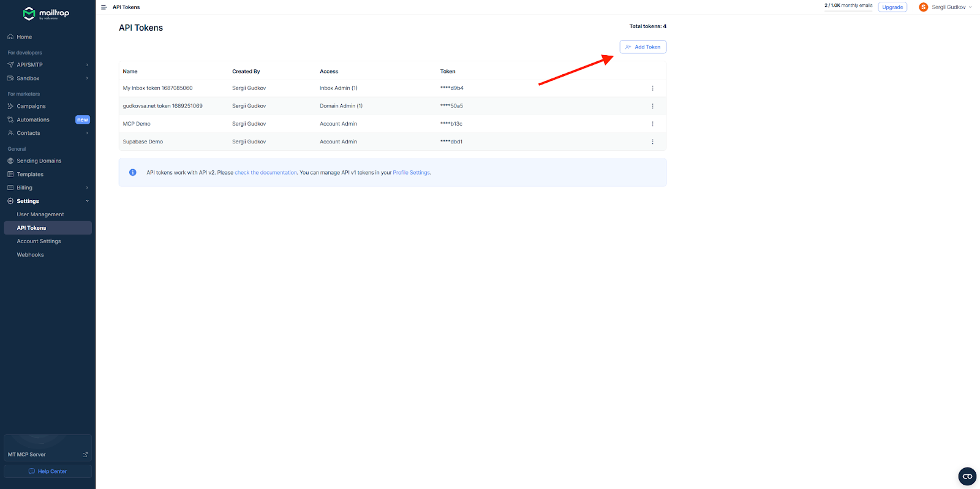
Task: Follow the 'check the documentation' link
Action: (266, 173)
